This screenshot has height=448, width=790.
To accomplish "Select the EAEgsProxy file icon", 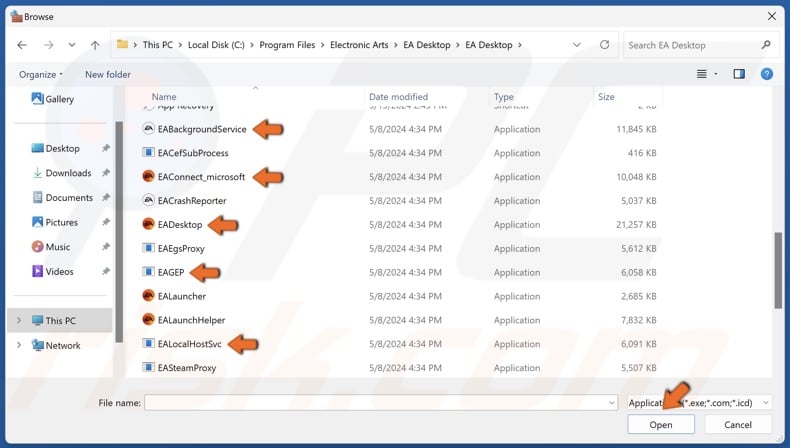I will pyautogui.click(x=148, y=248).
